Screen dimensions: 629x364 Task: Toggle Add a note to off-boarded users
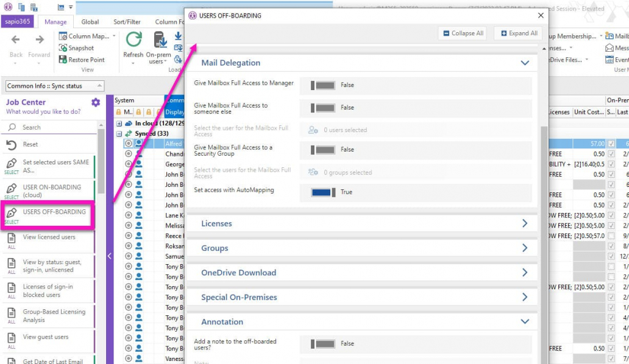click(x=323, y=343)
